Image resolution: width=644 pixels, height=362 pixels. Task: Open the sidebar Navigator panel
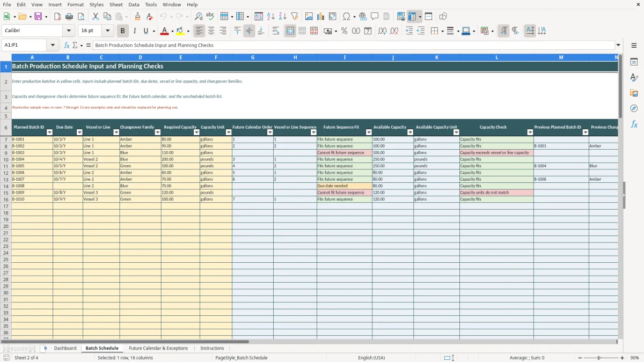point(634,108)
